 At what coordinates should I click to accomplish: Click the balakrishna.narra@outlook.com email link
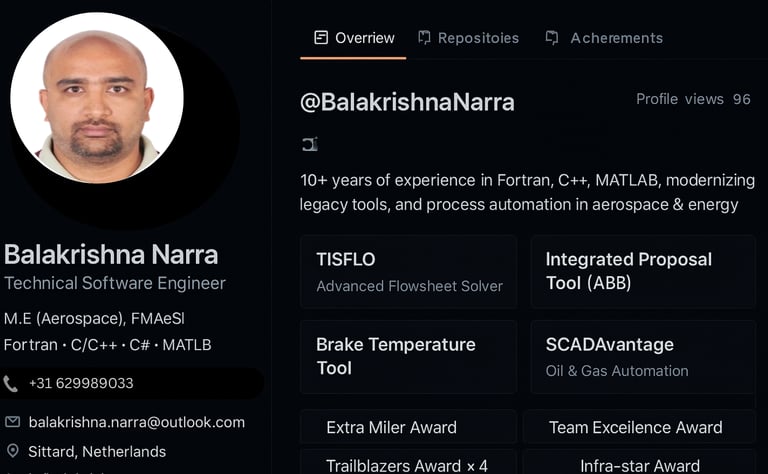click(137, 422)
